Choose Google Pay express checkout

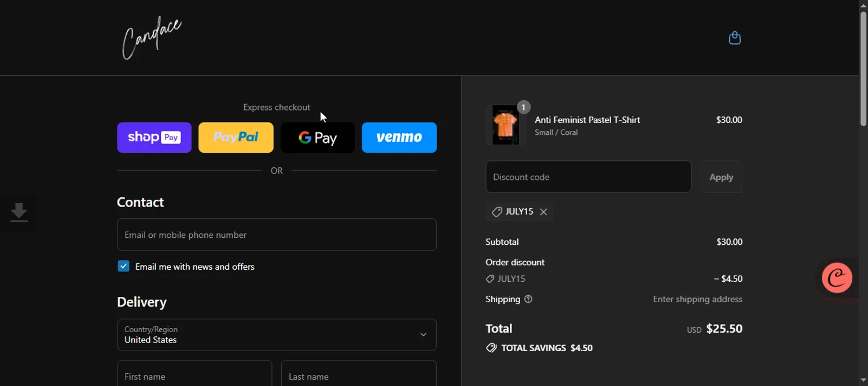click(318, 138)
